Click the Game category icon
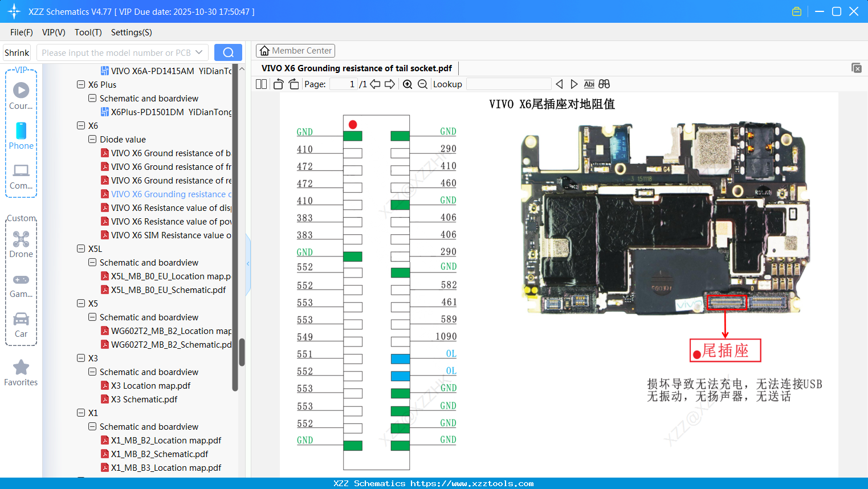The height and width of the screenshot is (489, 868). 21,280
